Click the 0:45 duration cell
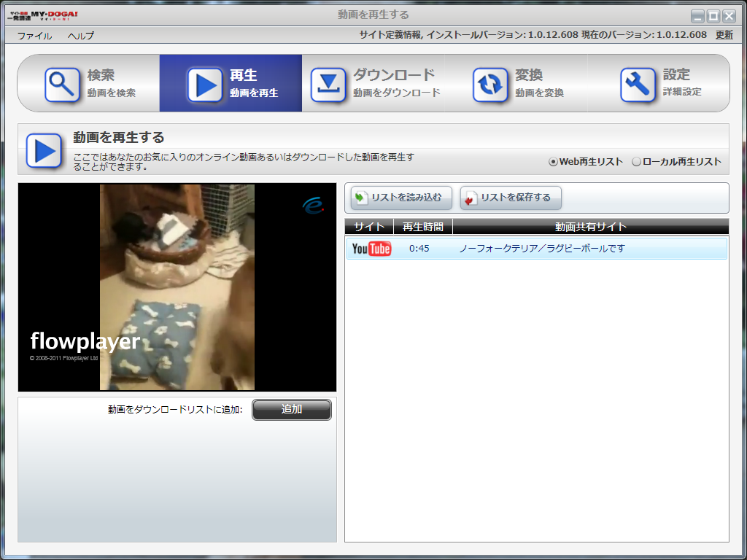The image size is (747, 560). (419, 249)
